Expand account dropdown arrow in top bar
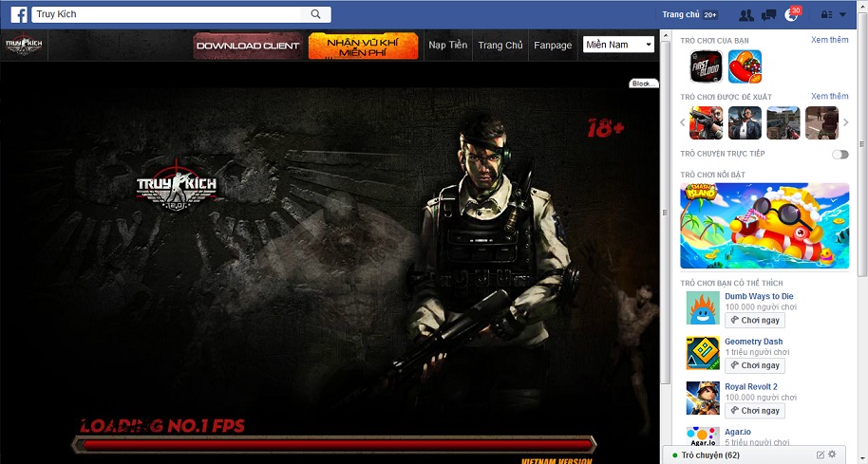Image resolution: width=868 pixels, height=464 pixels. pos(842,15)
